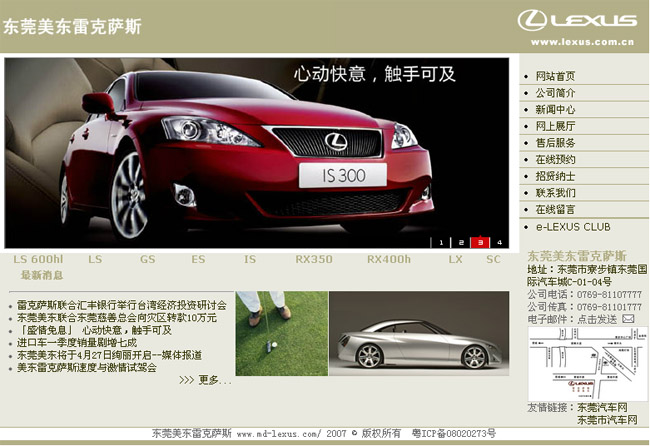650x446 pixels.
Task: Click the email envelope icon
Action: [628, 318]
